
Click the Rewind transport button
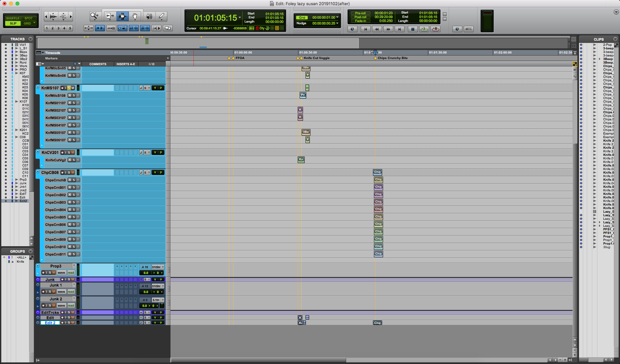[x=377, y=29]
